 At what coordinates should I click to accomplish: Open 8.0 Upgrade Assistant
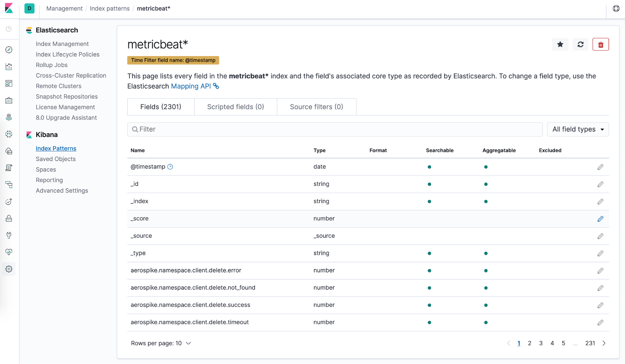point(66,118)
